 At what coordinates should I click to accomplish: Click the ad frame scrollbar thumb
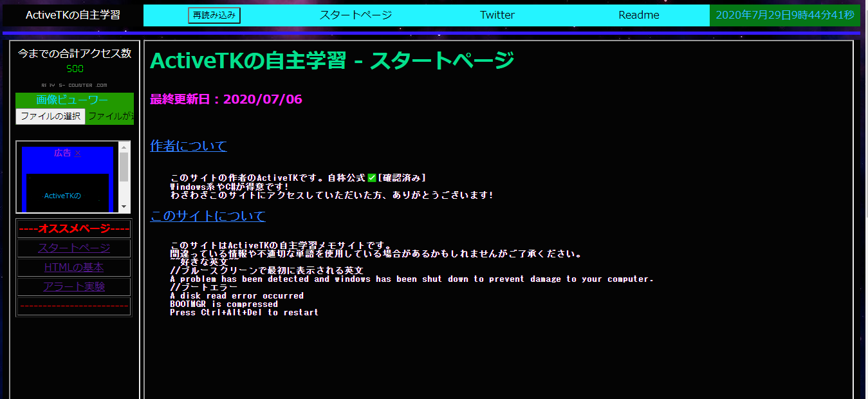point(124,167)
